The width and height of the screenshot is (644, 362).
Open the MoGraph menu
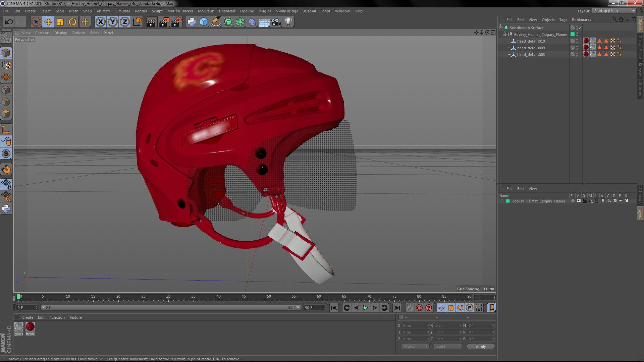pyautogui.click(x=206, y=11)
